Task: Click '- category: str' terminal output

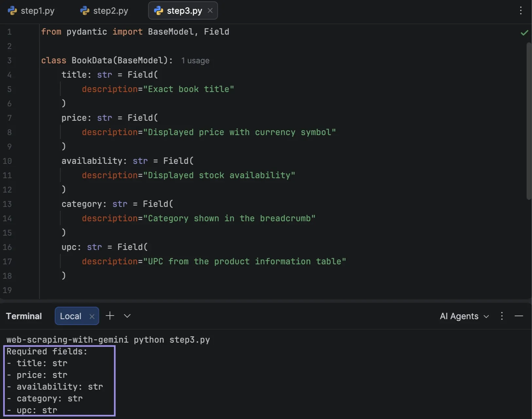Action: click(45, 398)
